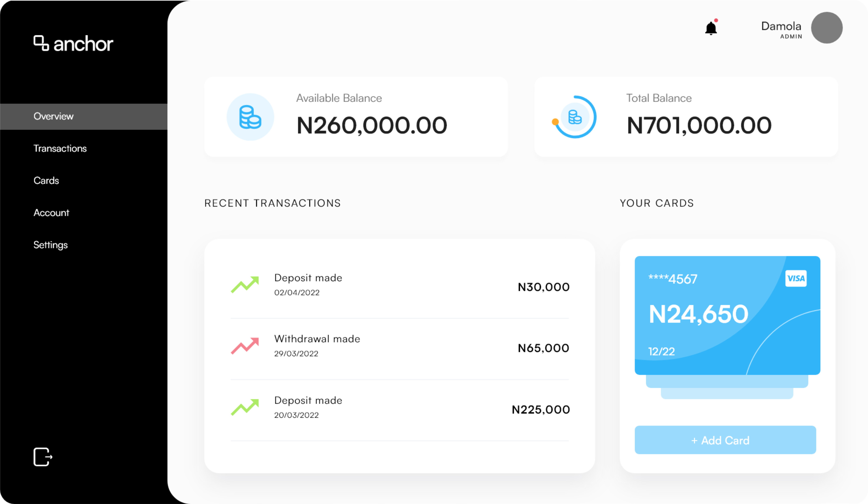Open Settings from the sidebar
The image size is (868, 504).
(51, 245)
